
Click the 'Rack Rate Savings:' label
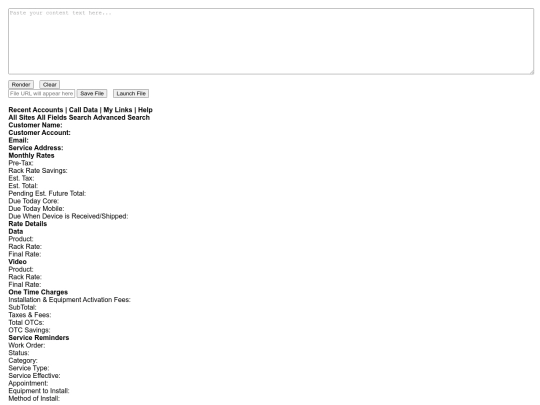[x=38, y=170]
